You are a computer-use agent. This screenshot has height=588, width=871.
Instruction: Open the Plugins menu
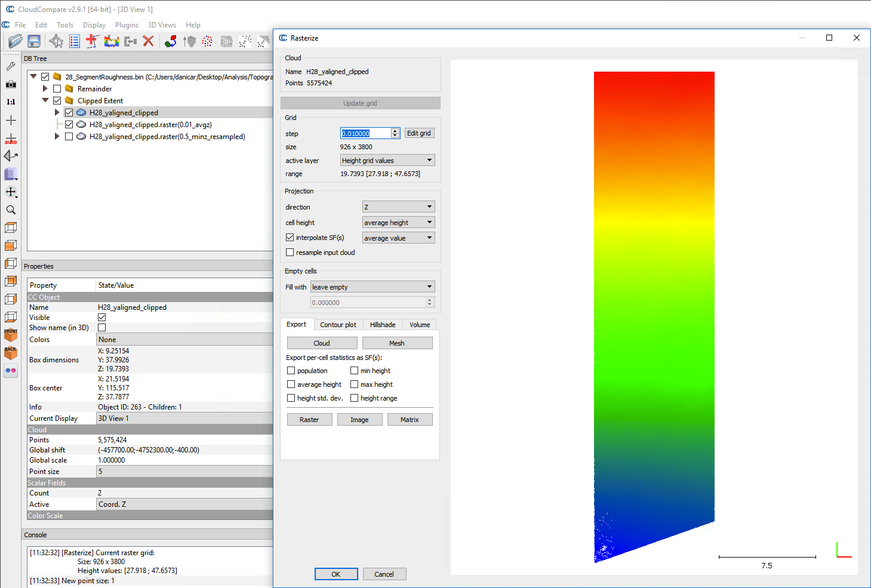(x=127, y=25)
